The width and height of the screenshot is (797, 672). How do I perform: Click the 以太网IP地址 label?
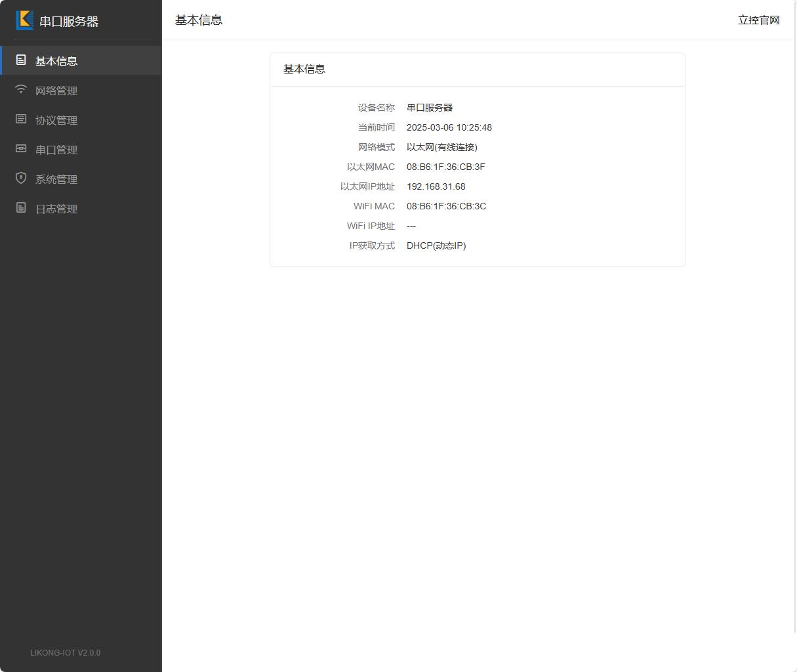click(368, 186)
